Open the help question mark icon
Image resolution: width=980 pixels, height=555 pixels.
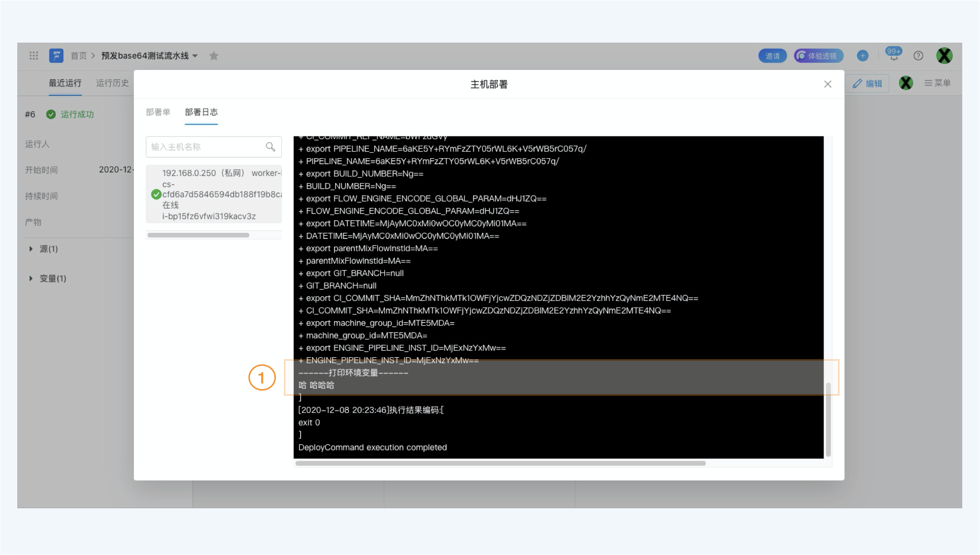point(918,56)
